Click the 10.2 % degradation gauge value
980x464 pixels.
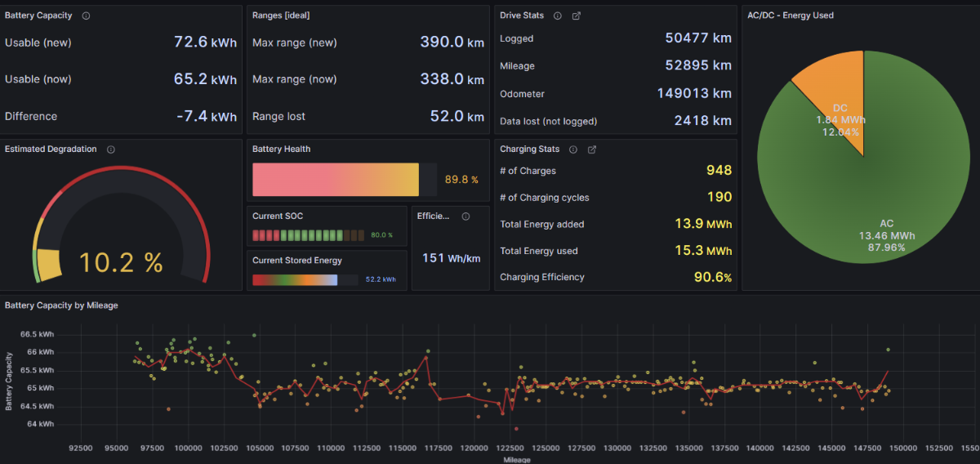(121, 262)
